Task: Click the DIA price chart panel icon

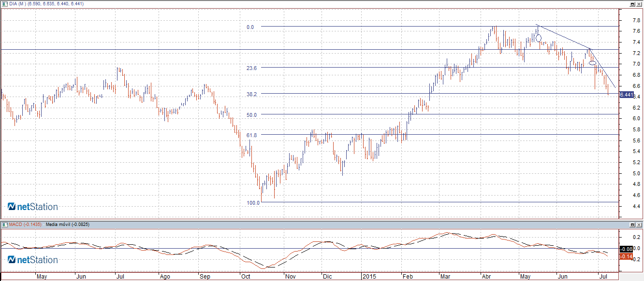Action: (x=4, y=4)
